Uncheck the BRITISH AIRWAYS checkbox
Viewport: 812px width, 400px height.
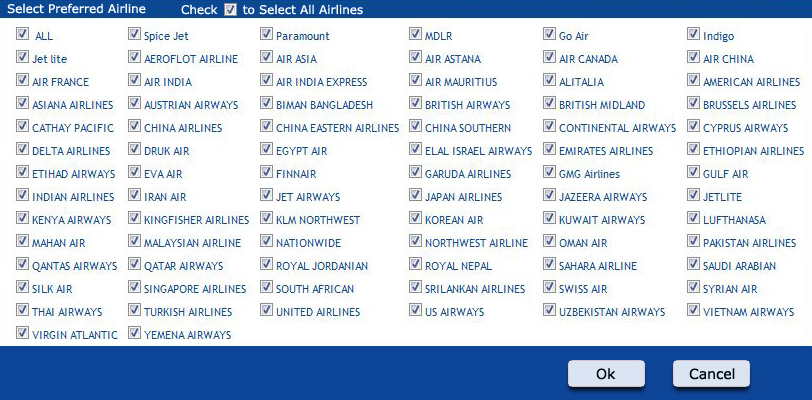pos(415,104)
